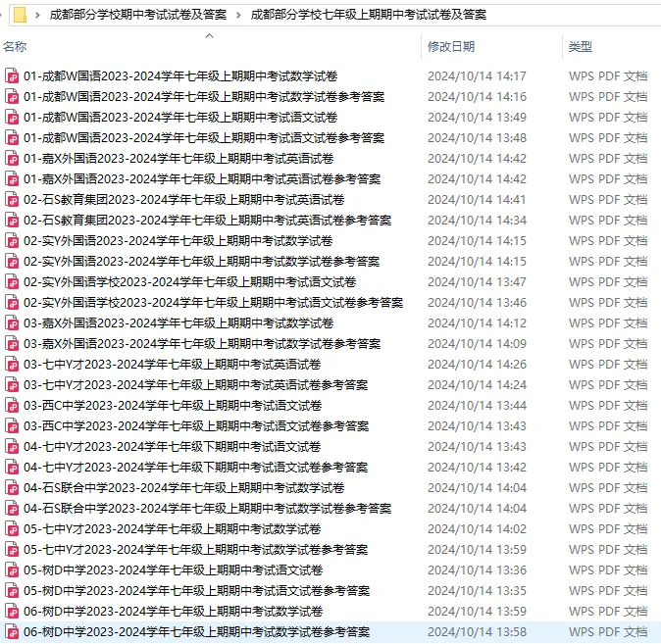Click WPS PDF 文档 type of 06-树D中学数学试卷
The image size is (661, 644).
tap(608, 612)
